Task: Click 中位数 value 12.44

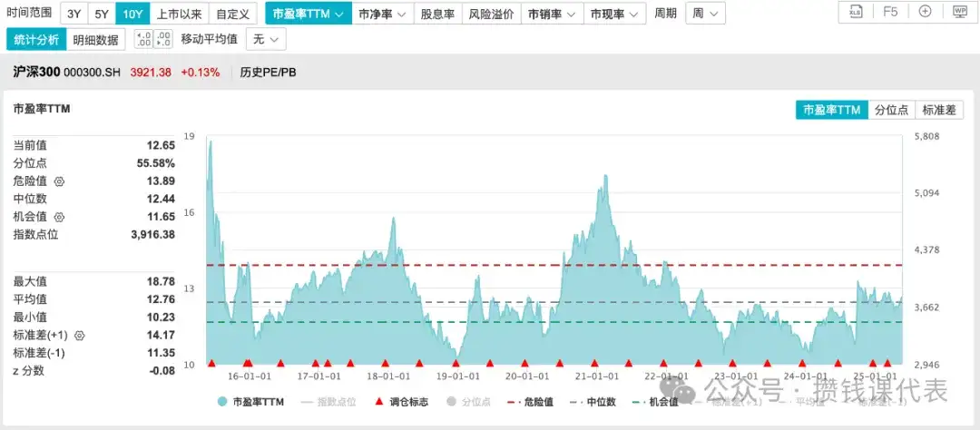Action: [162, 199]
